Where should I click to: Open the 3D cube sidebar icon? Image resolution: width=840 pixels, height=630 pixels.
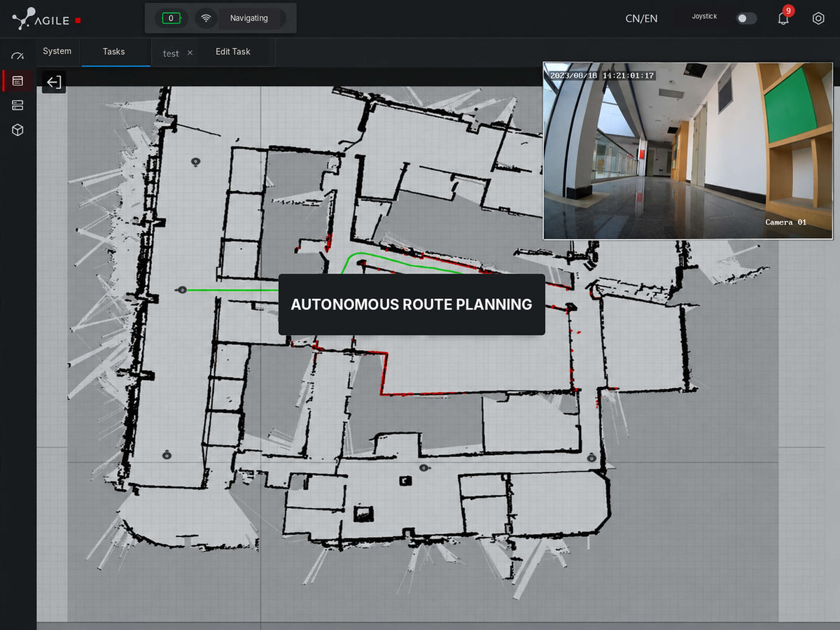coord(18,130)
